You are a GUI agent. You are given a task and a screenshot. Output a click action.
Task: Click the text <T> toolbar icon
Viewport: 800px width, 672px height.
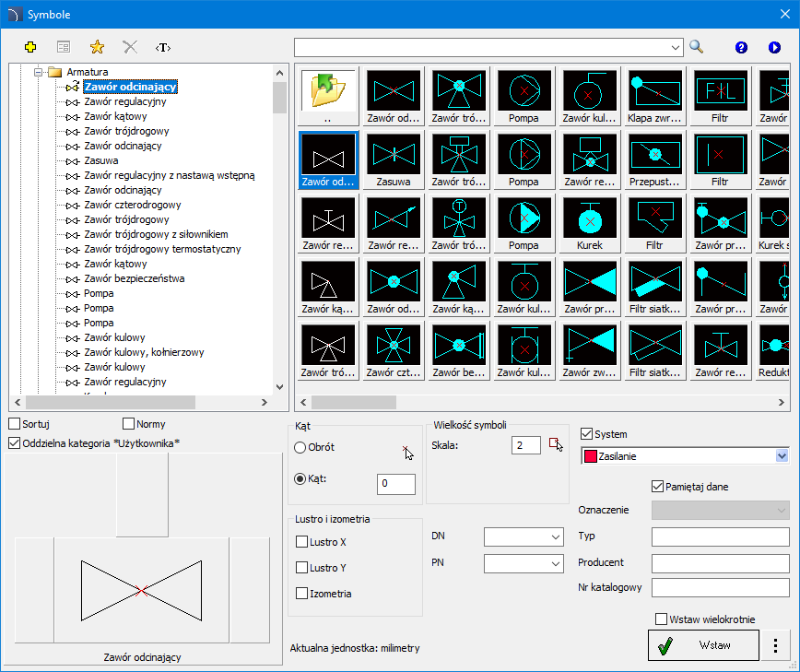click(x=163, y=47)
